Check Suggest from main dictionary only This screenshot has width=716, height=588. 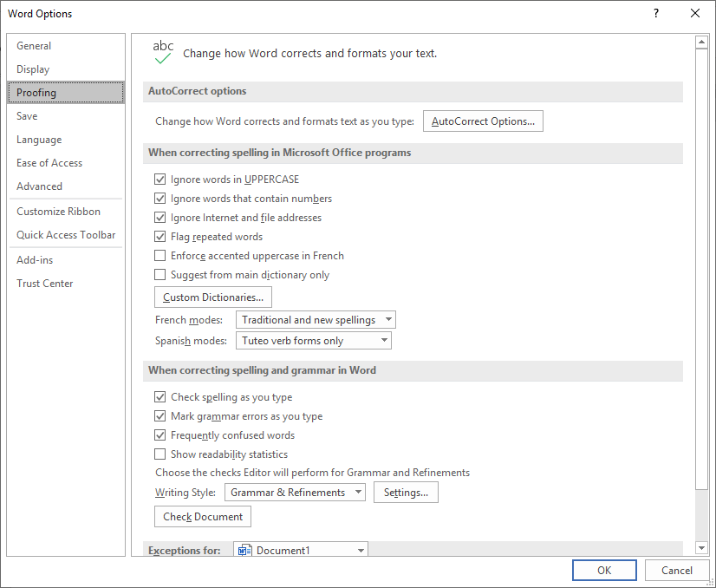click(160, 274)
